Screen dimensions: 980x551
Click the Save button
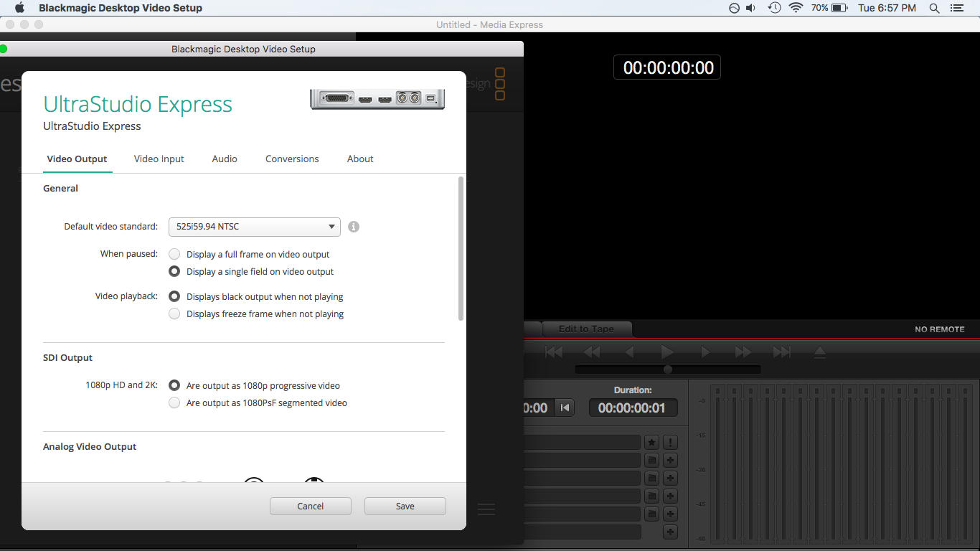[x=405, y=506]
